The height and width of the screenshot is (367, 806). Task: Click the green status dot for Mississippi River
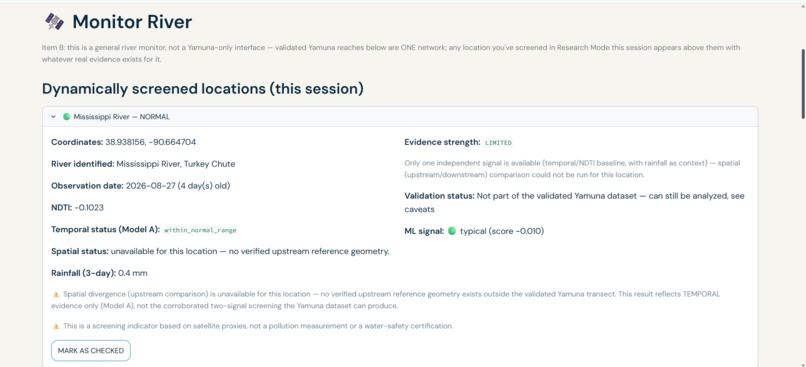[x=66, y=117]
